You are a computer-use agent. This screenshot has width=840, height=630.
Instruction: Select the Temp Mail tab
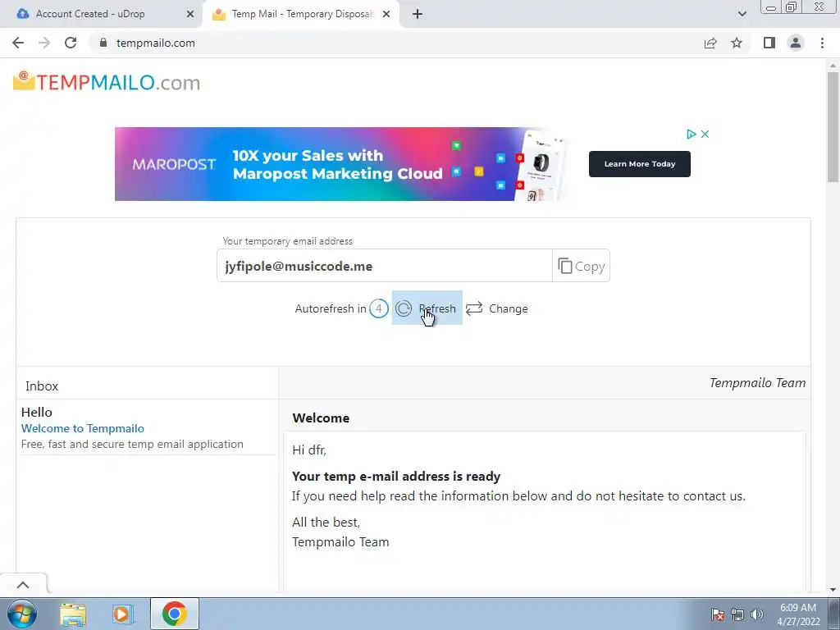[301, 14]
